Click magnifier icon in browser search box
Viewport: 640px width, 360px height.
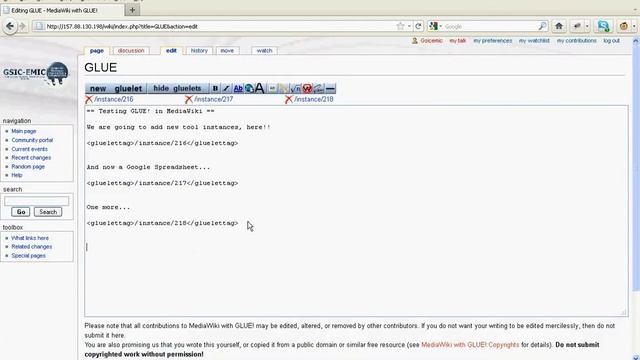pos(542,26)
